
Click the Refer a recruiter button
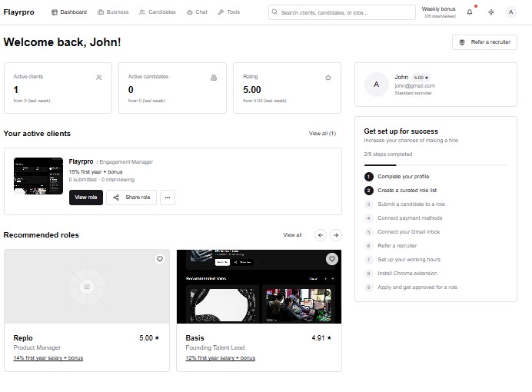pyautogui.click(x=484, y=42)
